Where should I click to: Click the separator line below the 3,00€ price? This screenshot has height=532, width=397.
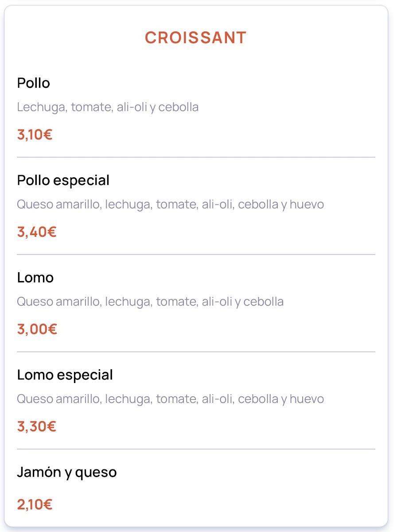point(196,352)
